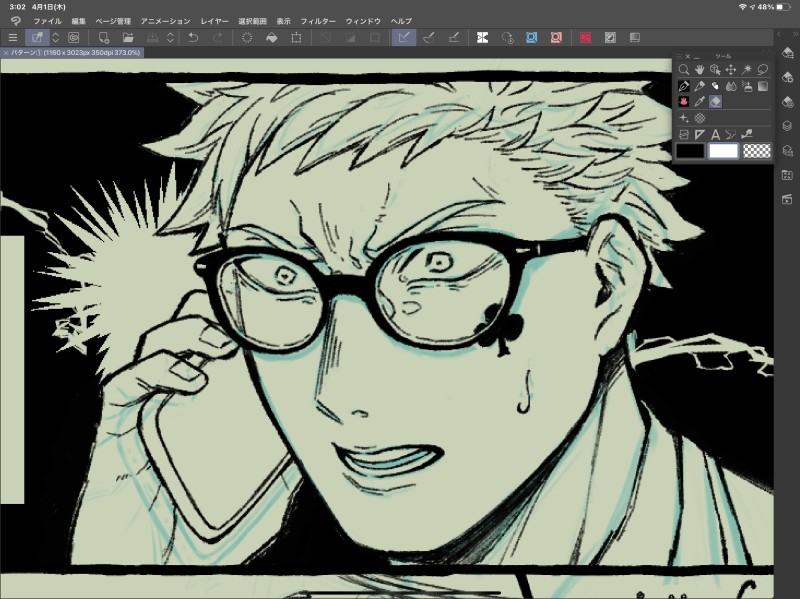Select the black main color swatch

point(690,151)
